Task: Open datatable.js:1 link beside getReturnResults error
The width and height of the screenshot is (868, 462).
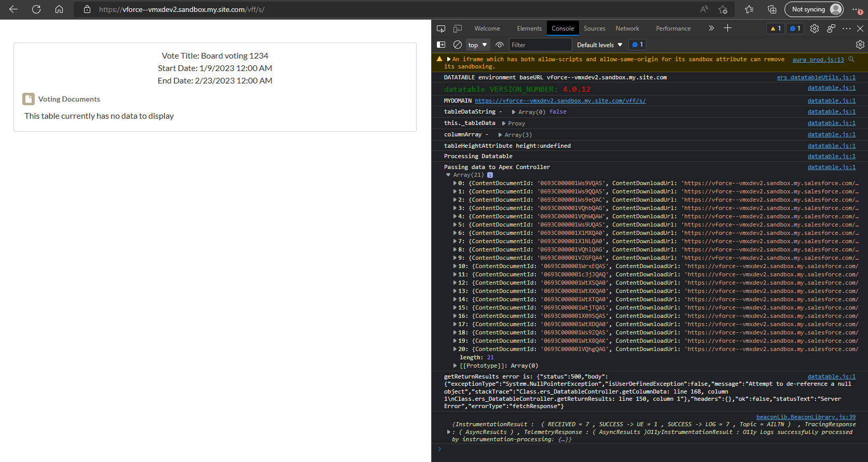Action: point(832,376)
